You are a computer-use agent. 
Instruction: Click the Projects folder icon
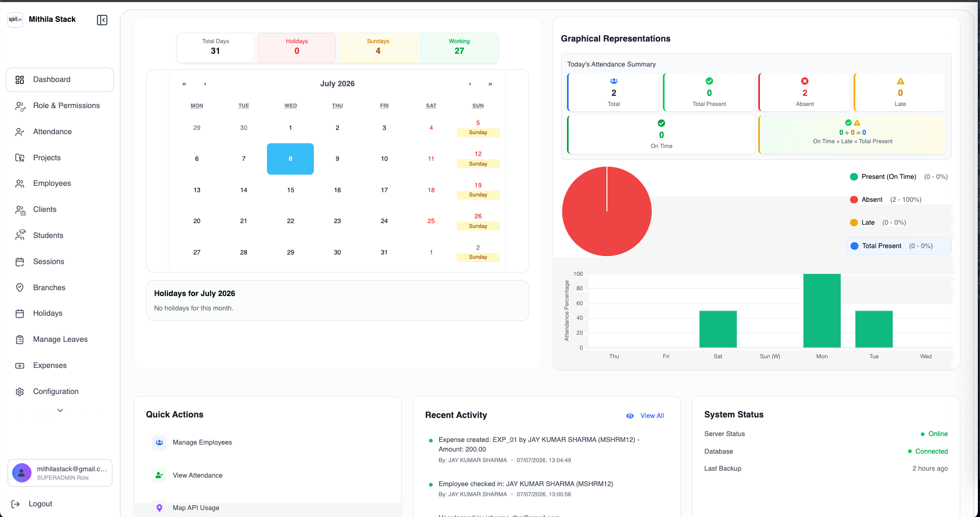pos(20,158)
